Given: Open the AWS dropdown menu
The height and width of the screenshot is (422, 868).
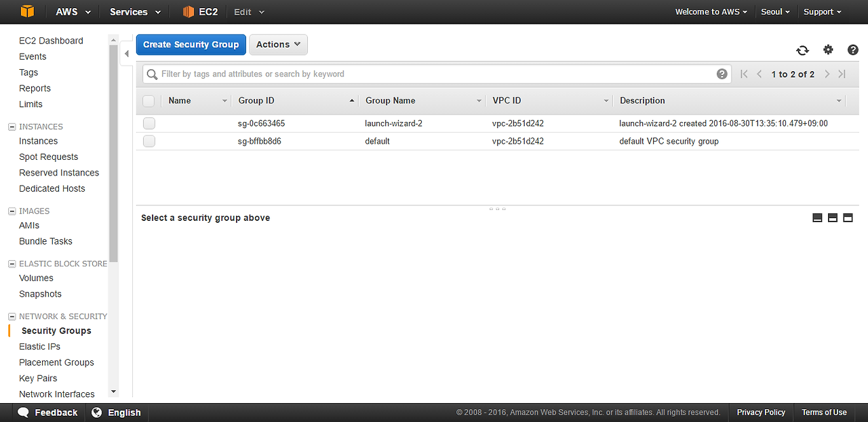Looking at the screenshot, I should [73, 12].
